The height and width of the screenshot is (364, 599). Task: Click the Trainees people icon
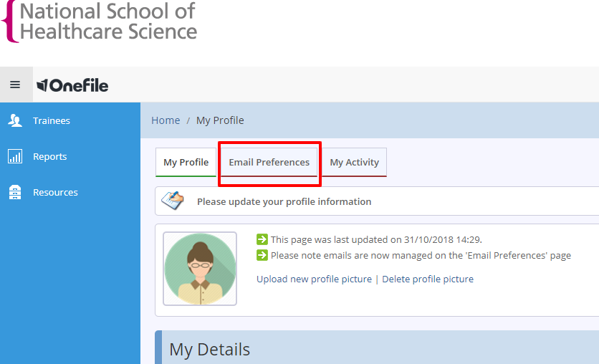15,120
